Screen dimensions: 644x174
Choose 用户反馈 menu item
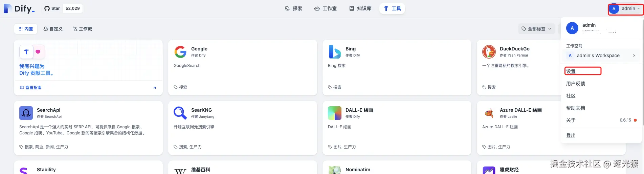click(x=575, y=84)
